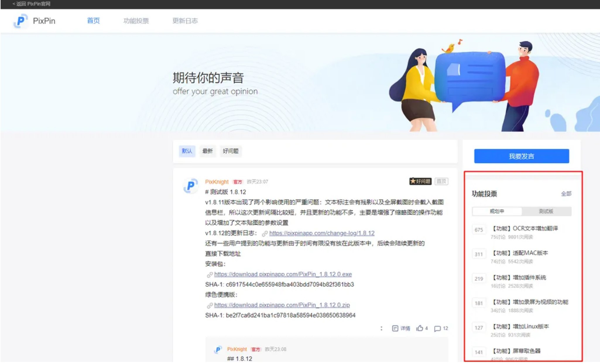Viewport: 600px width, 364px height.
Task: Click PixKnight's avatar on the main post
Action: coord(191,186)
